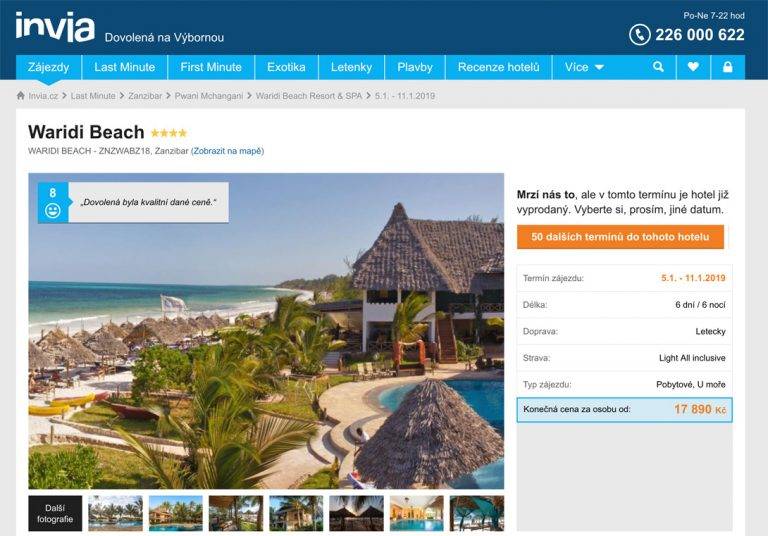
Task: Go to Recenze hotelů
Action: click(x=498, y=67)
